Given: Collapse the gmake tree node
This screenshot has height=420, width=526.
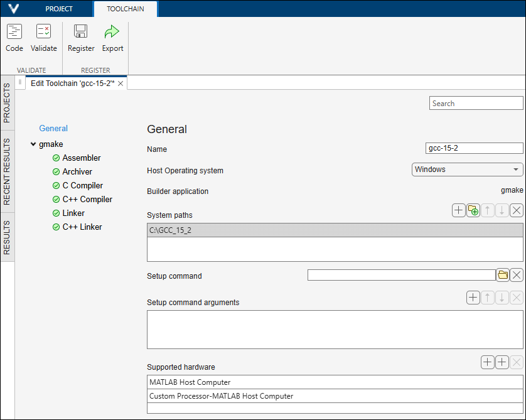Looking at the screenshot, I should 33,144.
